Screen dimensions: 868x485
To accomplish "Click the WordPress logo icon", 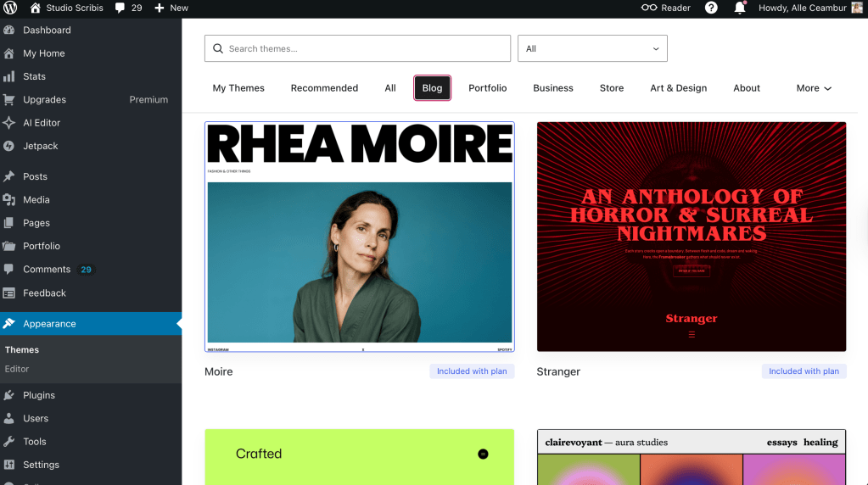I will [10, 8].
